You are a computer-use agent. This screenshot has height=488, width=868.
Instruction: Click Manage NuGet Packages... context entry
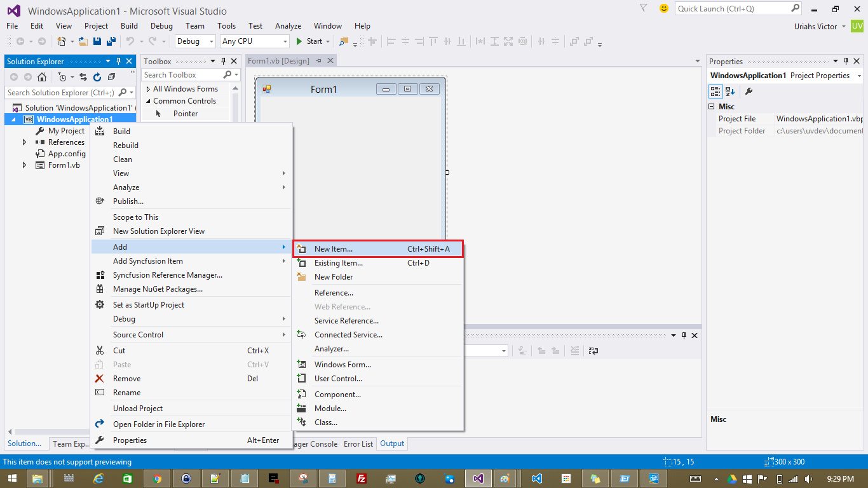tap(191, 289)
